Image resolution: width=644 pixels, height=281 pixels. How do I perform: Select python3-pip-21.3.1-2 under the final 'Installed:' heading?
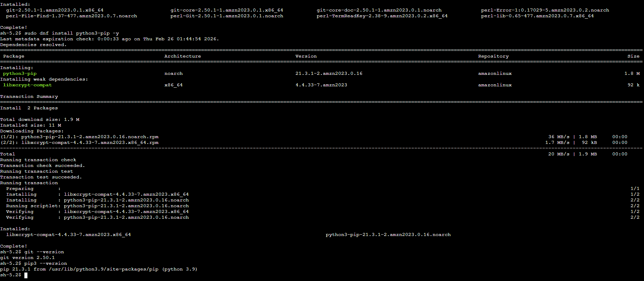tap(388, 235)
